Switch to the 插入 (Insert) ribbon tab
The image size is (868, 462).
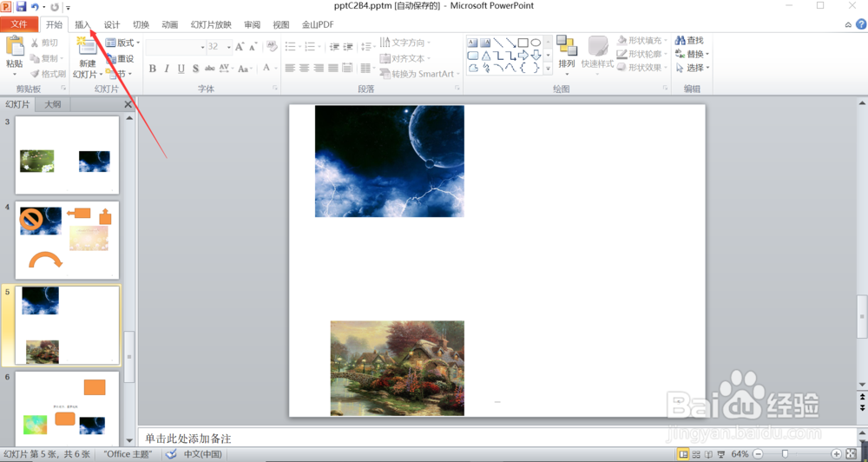[x=82, y=24]
